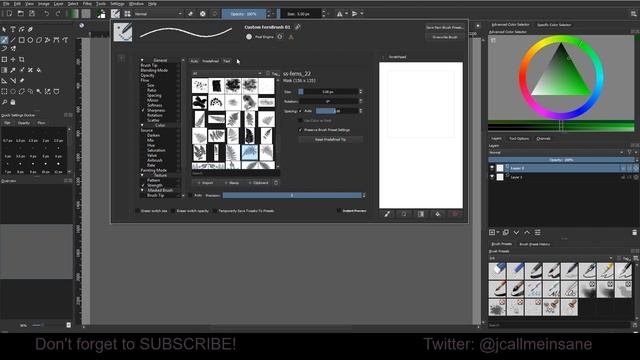640x360 pixels.
Task: Select the Line tool
Action: (x=13, y=40)
